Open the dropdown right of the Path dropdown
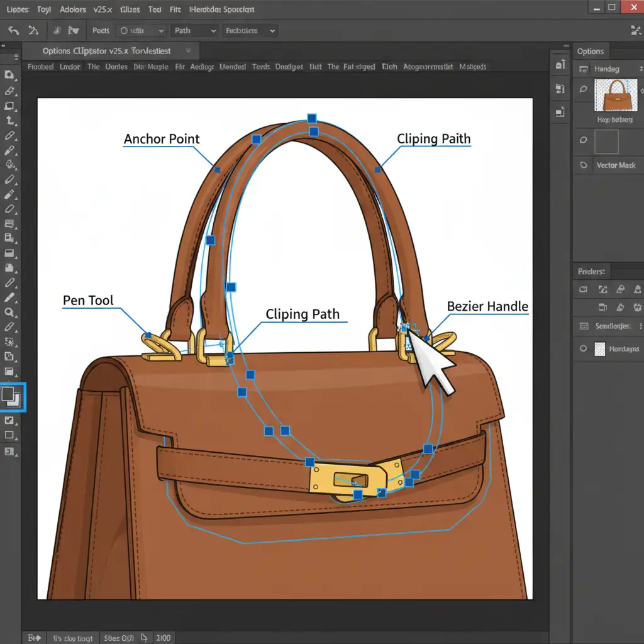 pyautogui.click(x=250, y=30)
